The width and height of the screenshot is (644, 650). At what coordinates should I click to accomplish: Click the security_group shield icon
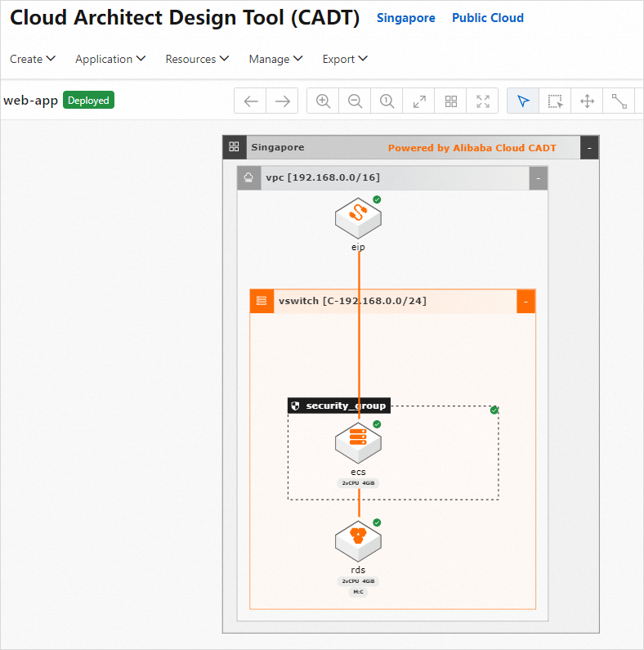click(295, 406)
